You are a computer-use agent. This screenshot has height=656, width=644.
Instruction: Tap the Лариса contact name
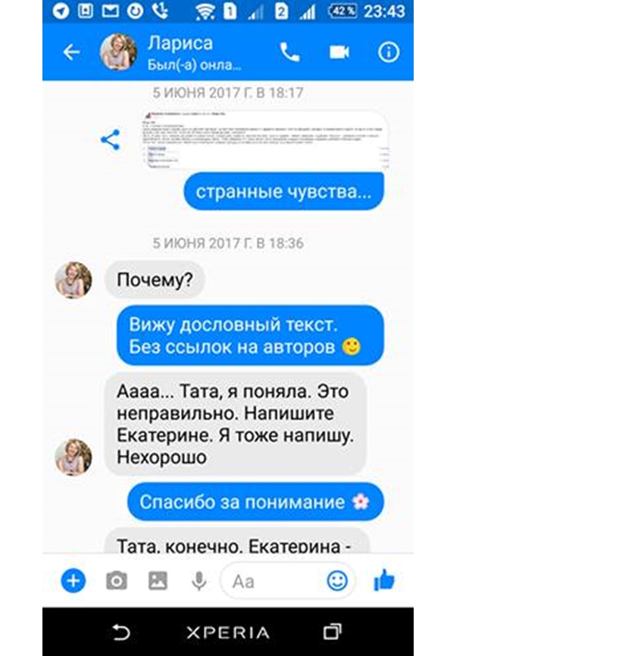(180, 43)
